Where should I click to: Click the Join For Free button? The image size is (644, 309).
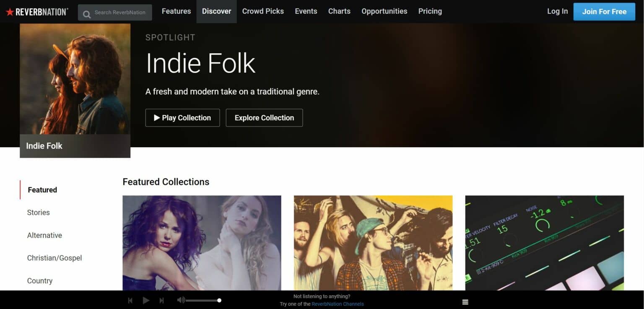click(x=604, y=11)
